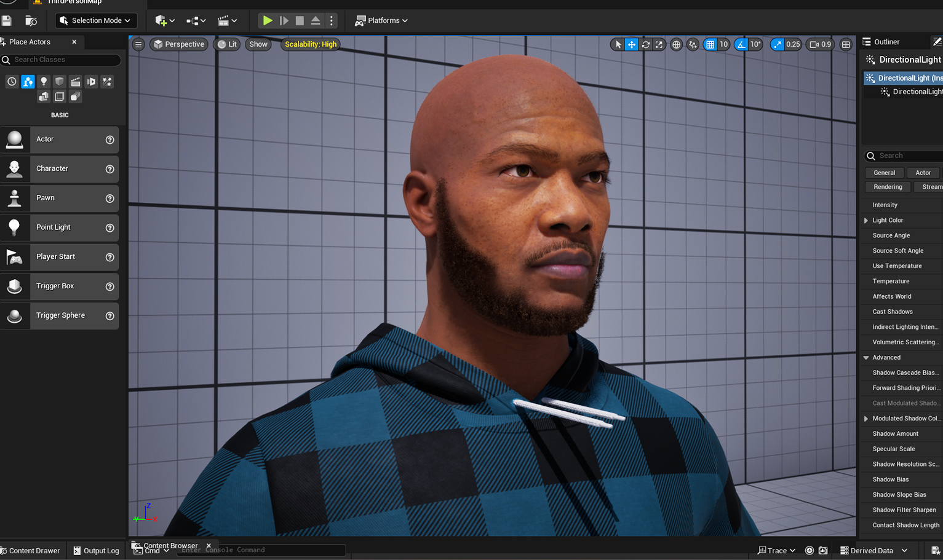Viewport: 943px width, 560px height.
Task: Select the Visual Effects sparkle category icon
Action: click(x=107, y=81)
